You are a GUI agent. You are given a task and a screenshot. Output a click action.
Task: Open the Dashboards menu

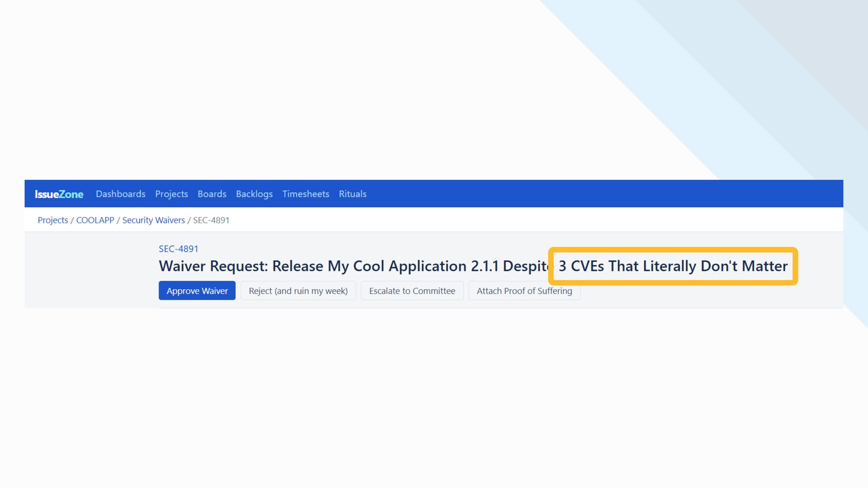[120, 194]
